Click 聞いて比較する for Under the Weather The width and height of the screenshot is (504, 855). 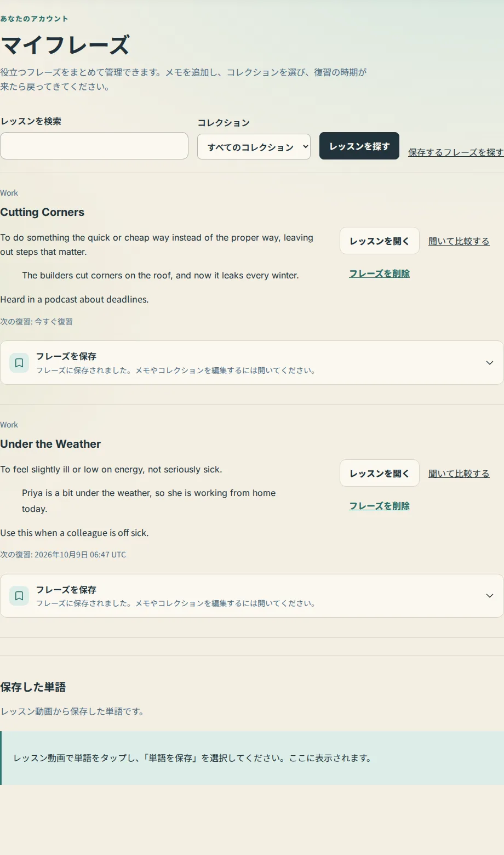click(459, 474)
